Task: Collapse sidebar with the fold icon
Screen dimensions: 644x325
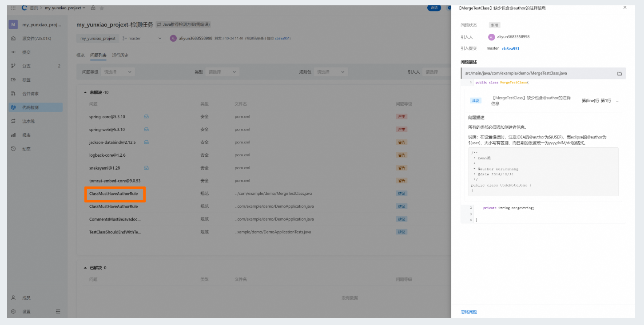Action: pos(58,312)
